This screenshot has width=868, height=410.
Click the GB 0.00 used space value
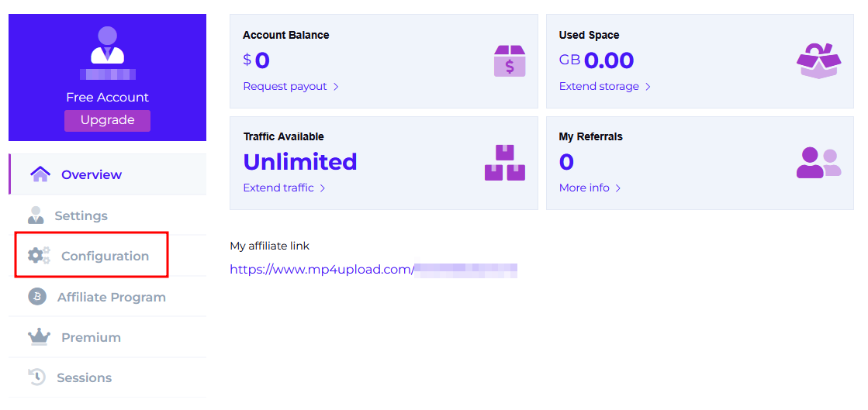597,60
